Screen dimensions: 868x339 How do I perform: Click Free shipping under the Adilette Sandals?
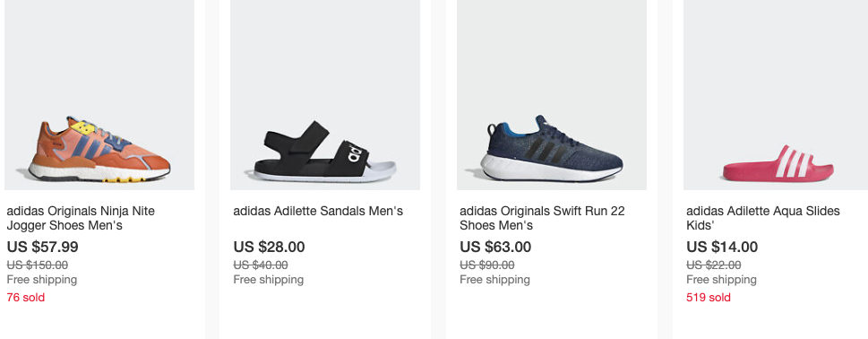point(269,280)
